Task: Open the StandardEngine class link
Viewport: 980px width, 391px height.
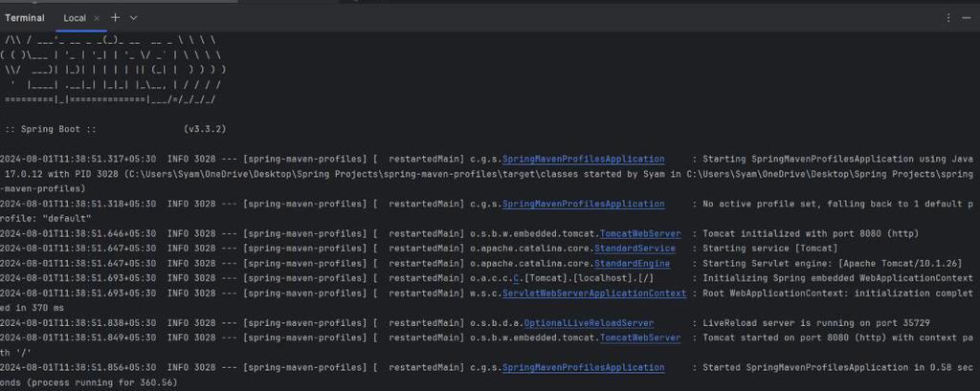Action: click(632, 263)
